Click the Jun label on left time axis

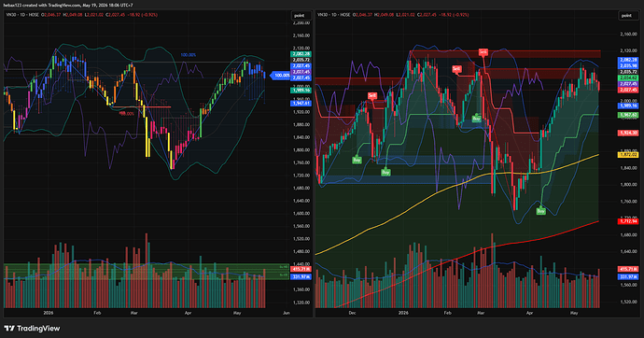287,313
